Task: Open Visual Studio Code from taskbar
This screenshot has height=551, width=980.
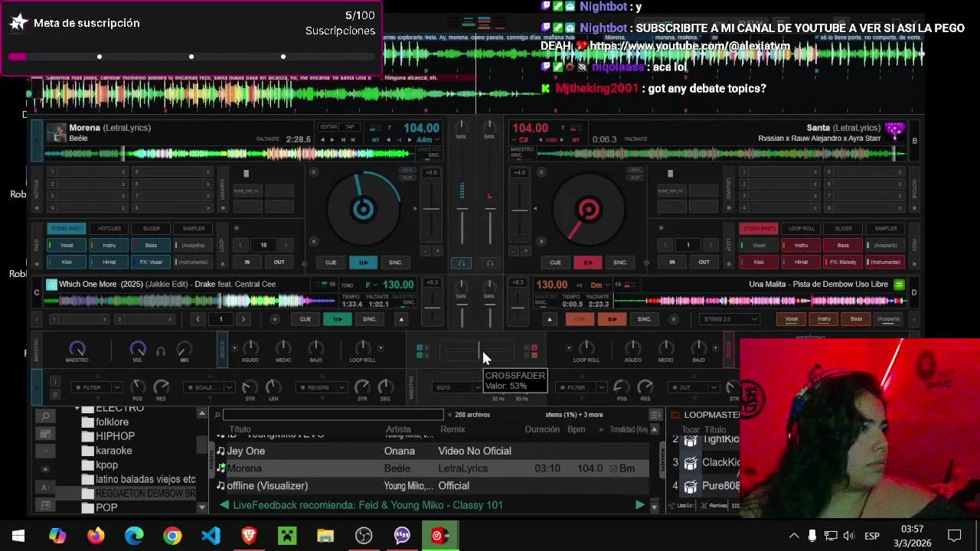Action: (211, 536)
